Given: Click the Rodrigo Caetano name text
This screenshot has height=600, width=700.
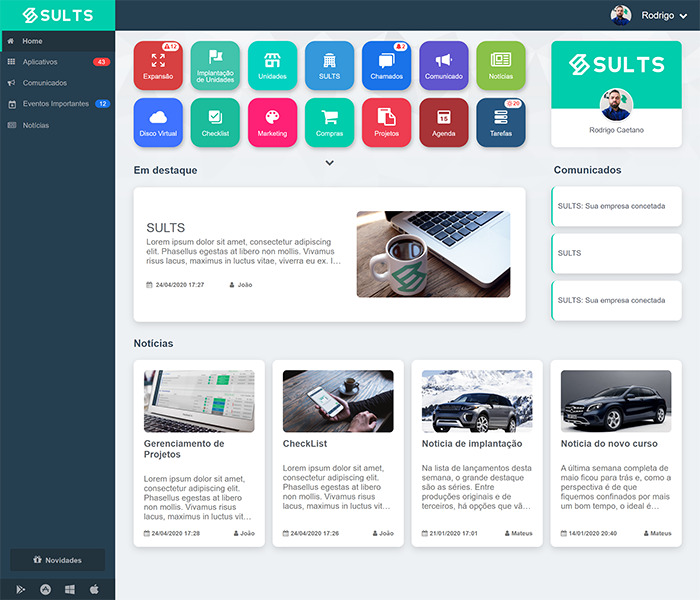Looking at the screenshot, I should coord(616,130).
